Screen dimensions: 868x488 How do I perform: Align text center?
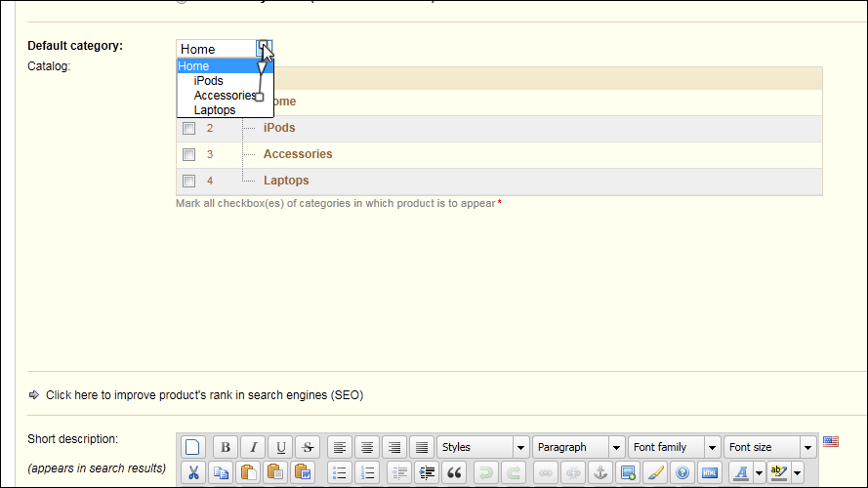click(367, 447)
